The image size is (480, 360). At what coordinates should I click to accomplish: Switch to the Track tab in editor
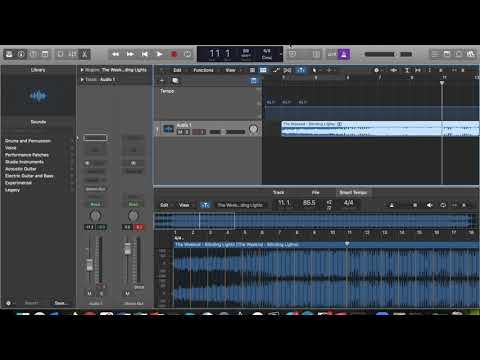[278, 192]
